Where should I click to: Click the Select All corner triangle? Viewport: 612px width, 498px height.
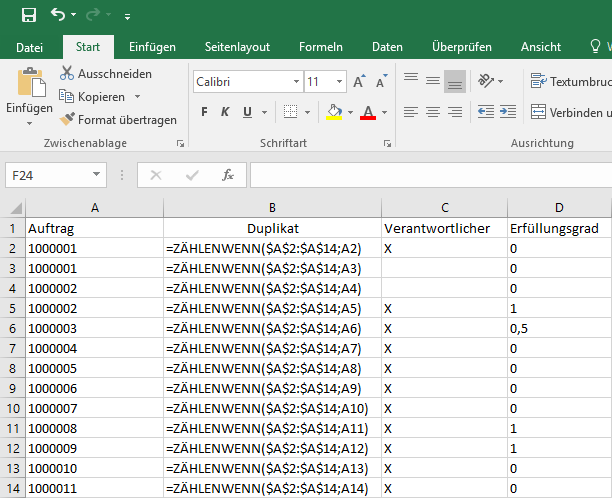tap(15, 208)
